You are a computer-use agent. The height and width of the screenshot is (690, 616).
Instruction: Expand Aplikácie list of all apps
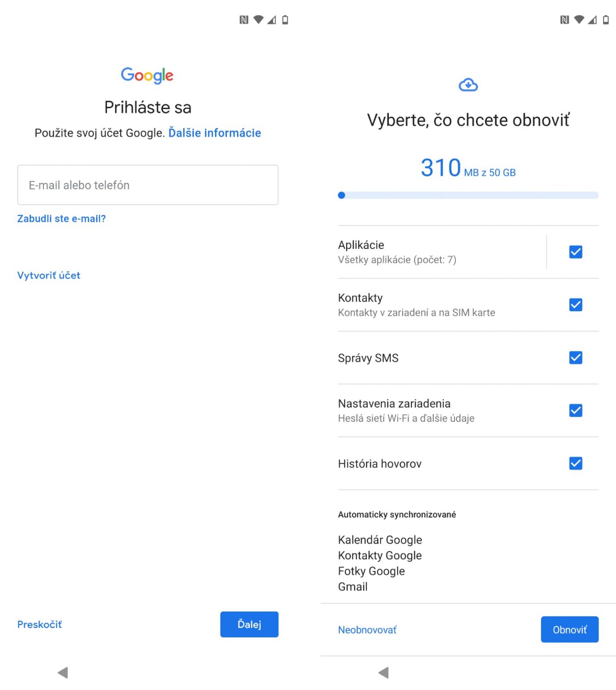tap(442, 252)
